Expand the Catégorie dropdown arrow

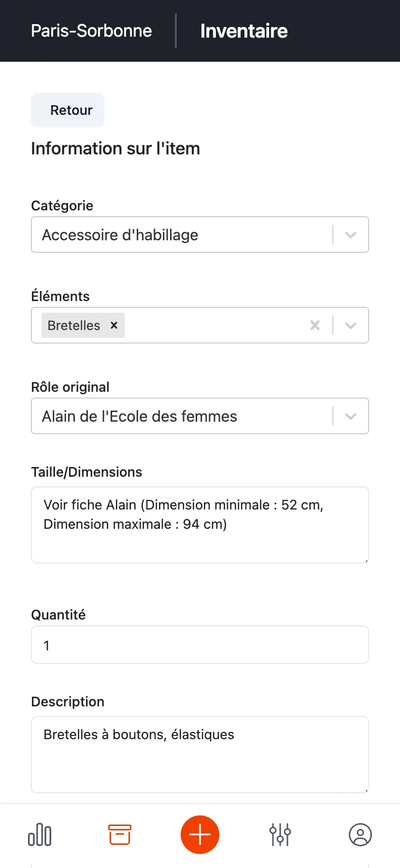(351, 235)
